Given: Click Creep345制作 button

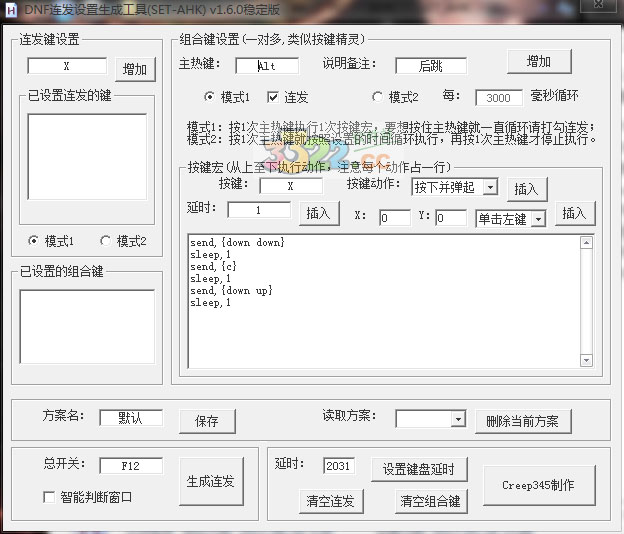Looking at the screenshot, I should point(539,485).
